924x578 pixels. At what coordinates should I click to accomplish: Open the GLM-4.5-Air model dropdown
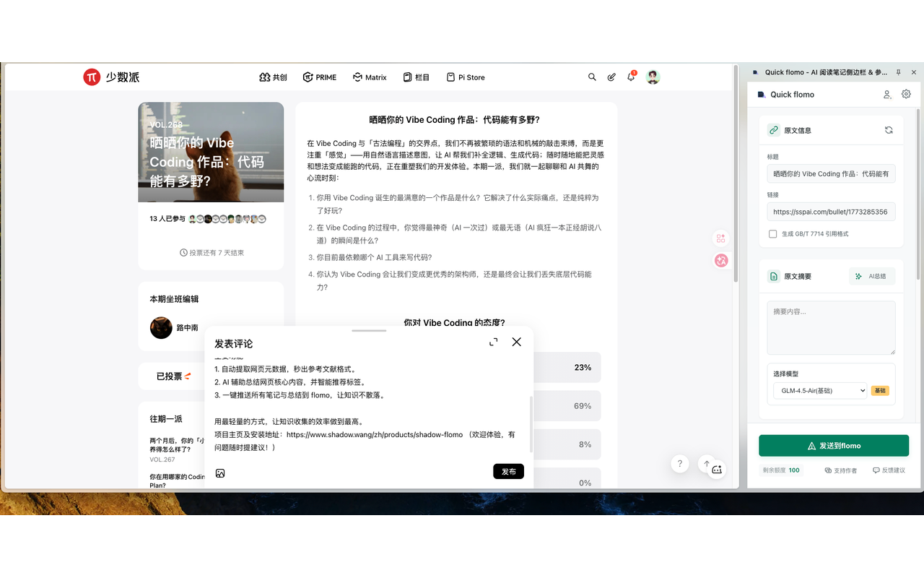820,390
